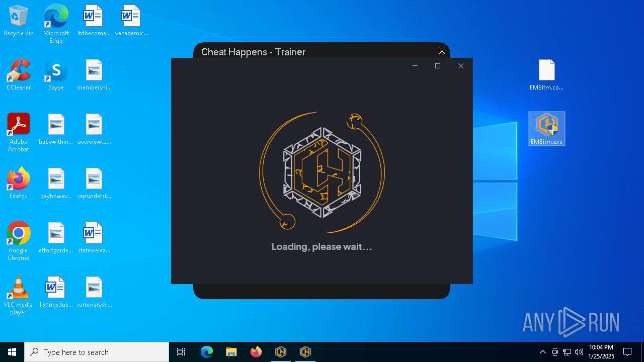
Task: Select the ltdbecome Word document
Action: [x=94, y=21]
